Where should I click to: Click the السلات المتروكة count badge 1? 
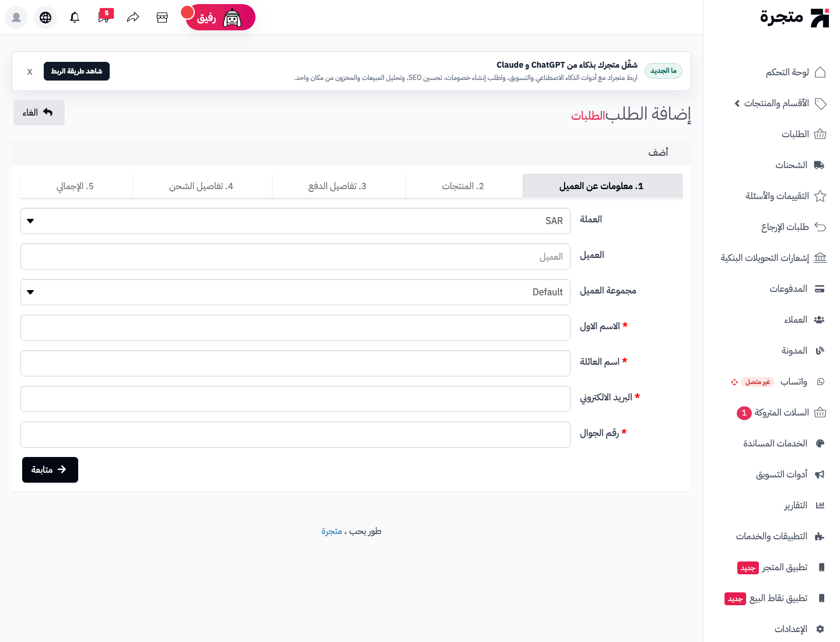pyautogui.click(x=744, y=413)
